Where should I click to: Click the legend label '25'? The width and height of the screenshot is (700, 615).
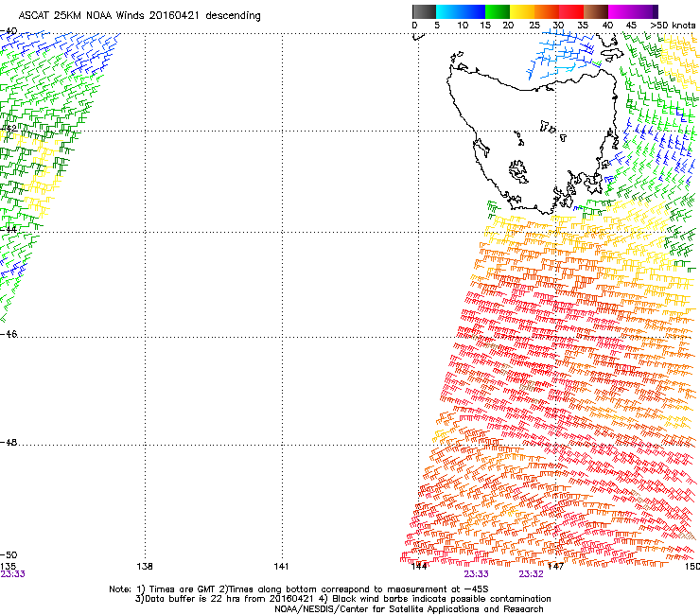pos(534,26)
